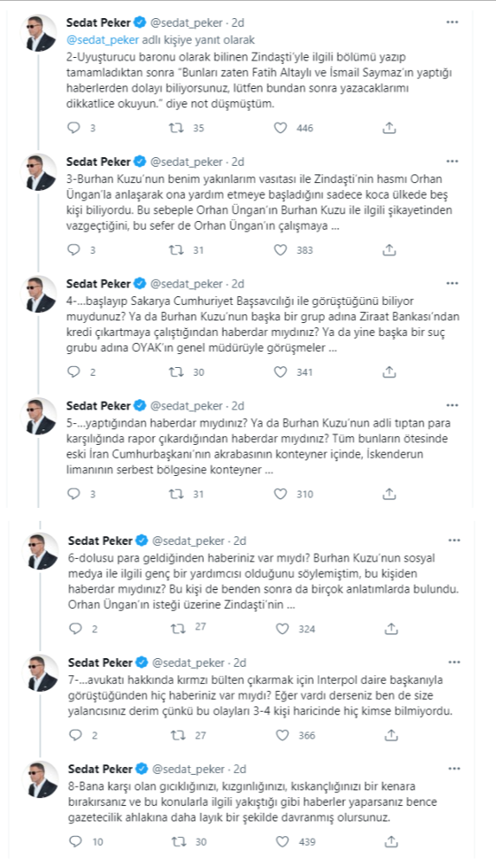
Task: Retweet the tweet with 439 likes
Action: point(177,841)
